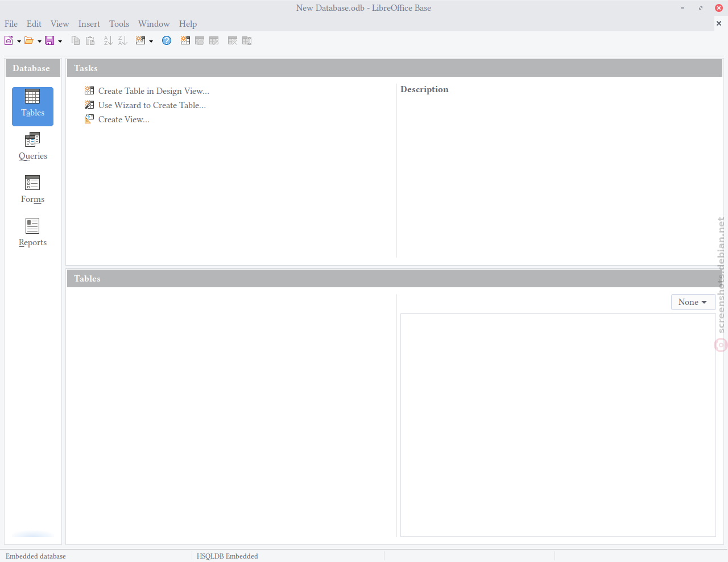Click the HSQLDB Embedded status bar text

tap(227, 556)
